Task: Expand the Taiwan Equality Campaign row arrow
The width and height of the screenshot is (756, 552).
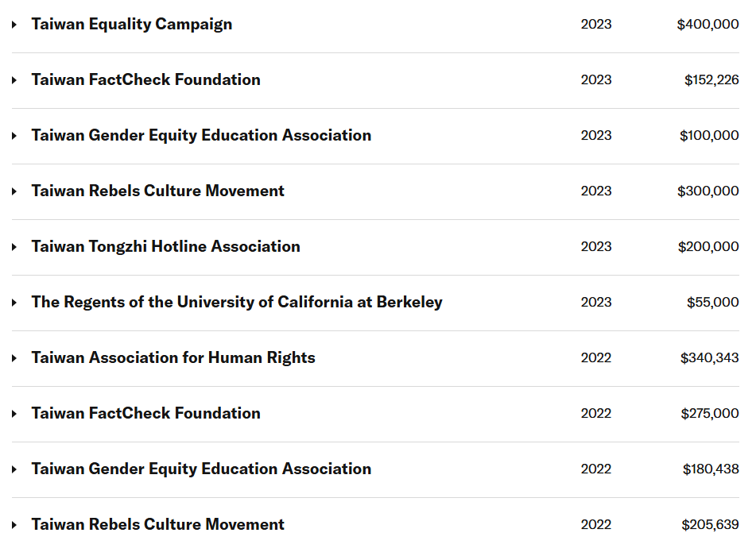Action: click(x=14, y=25)
